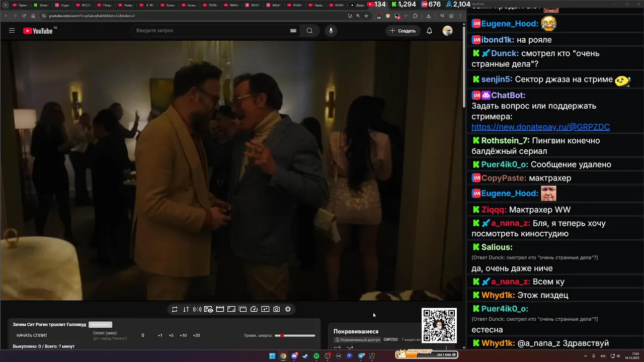The width and height of the screenshot is (644, 362).
Task: Toggle the loop icon in the player toolbar
Action: (x=175, y=309)
